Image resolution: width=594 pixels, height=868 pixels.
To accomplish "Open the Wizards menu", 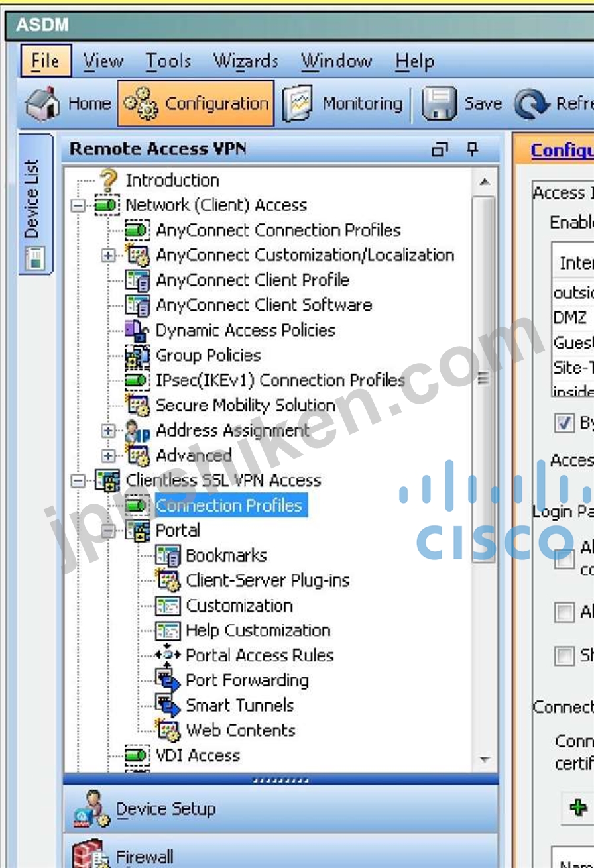I will coord(246,62).
